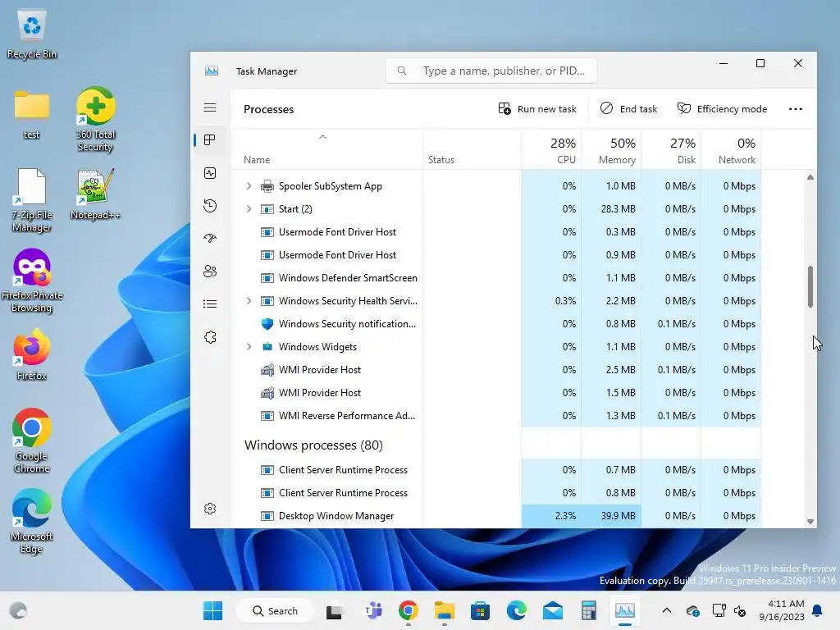Sort processes by the Disk column
The height and width of the screenshot is (630, 840).
pos(671,150)
